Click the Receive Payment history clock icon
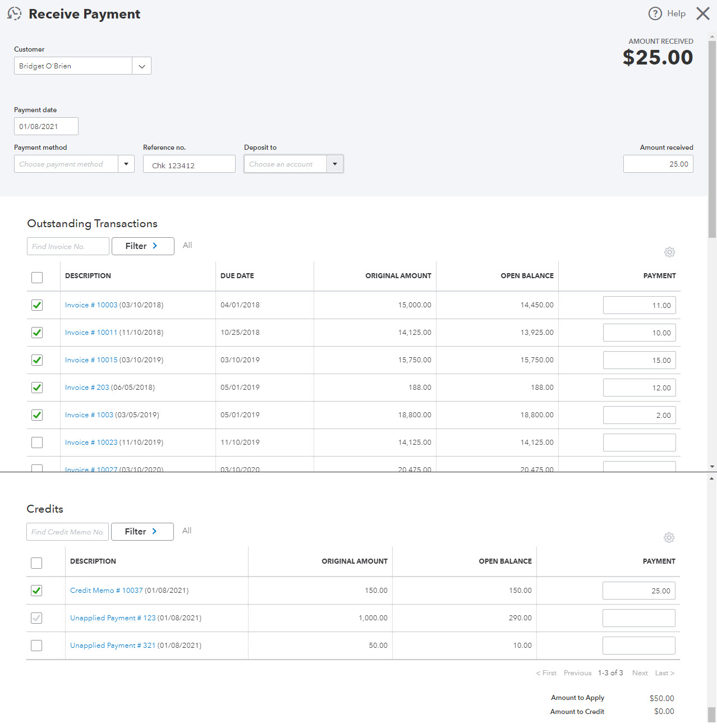This screenshot has height=728, width=717. click(x=14, y=14)
